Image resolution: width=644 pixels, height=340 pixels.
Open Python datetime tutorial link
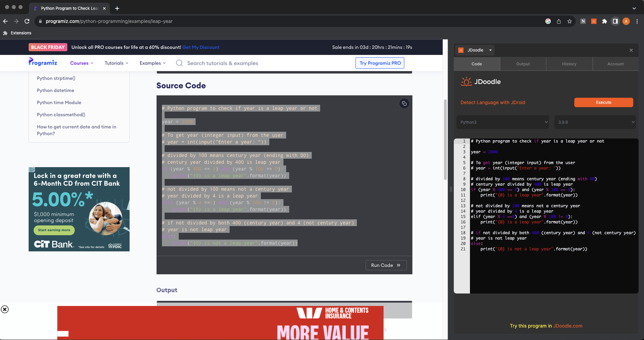click(56, 90)
